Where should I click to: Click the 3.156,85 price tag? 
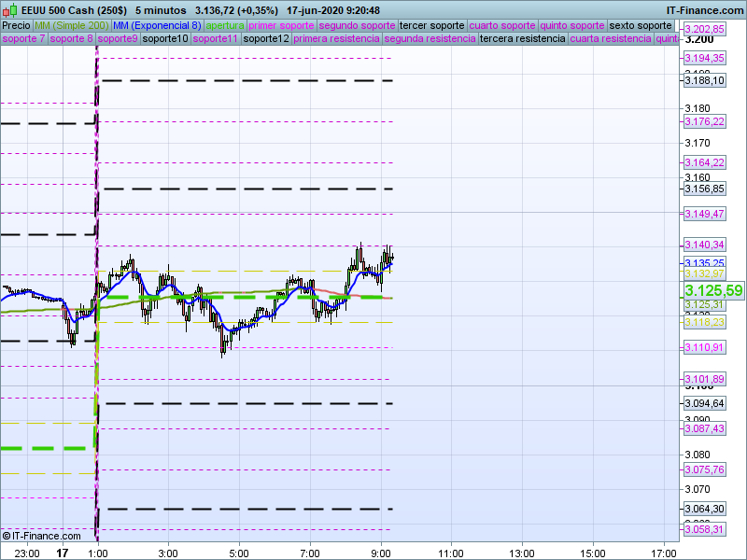[704, 189]
